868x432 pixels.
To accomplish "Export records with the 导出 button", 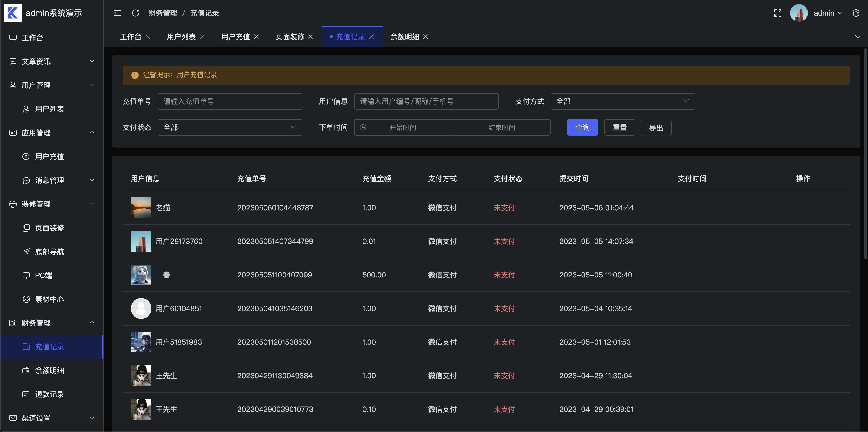I will click(x=655, y=127).
